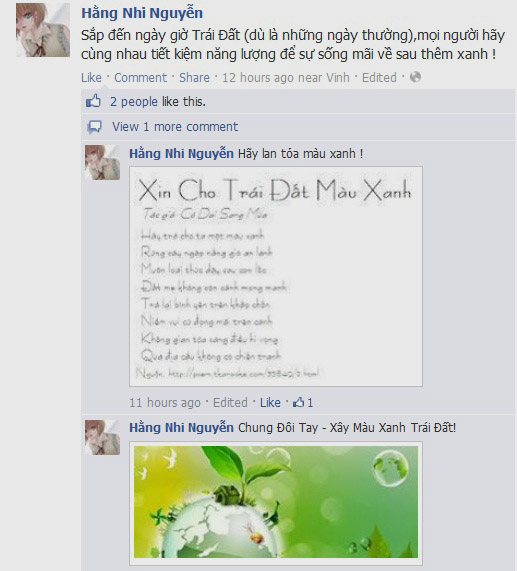
Task: Expand 'View 1 more comment'
Action: [x=175, y=127]
